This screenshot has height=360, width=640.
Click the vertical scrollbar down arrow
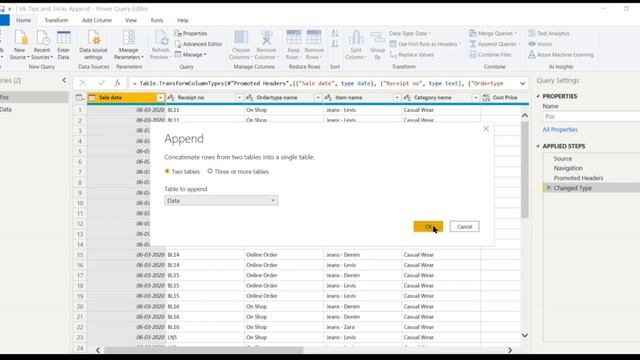(x=524, y=335)
